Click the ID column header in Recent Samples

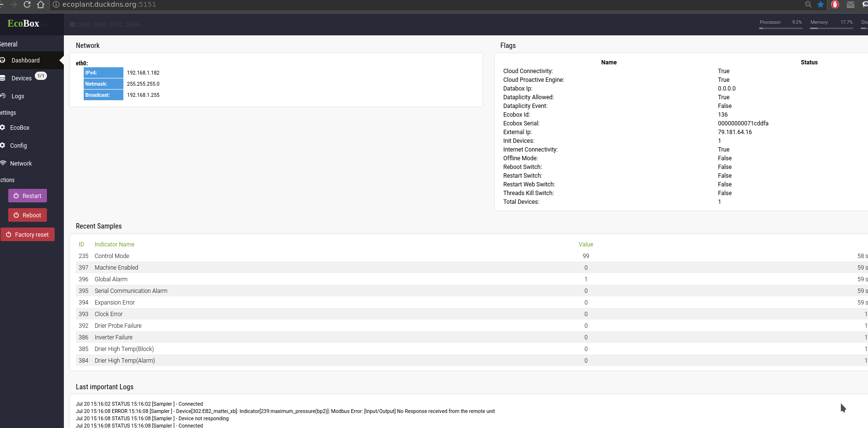[x=81, y=245]
